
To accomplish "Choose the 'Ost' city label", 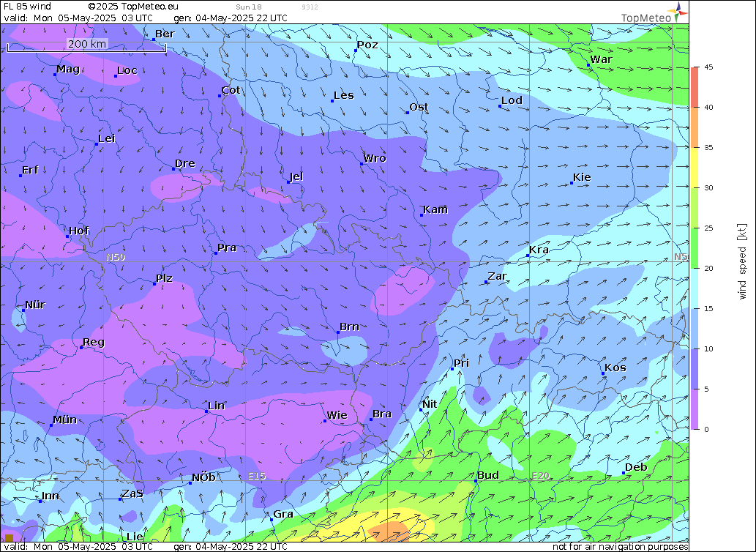I will [419, 107].
